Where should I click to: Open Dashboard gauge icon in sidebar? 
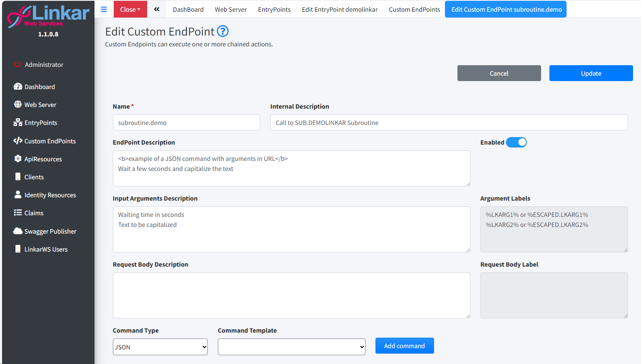[x=18, y=87]
